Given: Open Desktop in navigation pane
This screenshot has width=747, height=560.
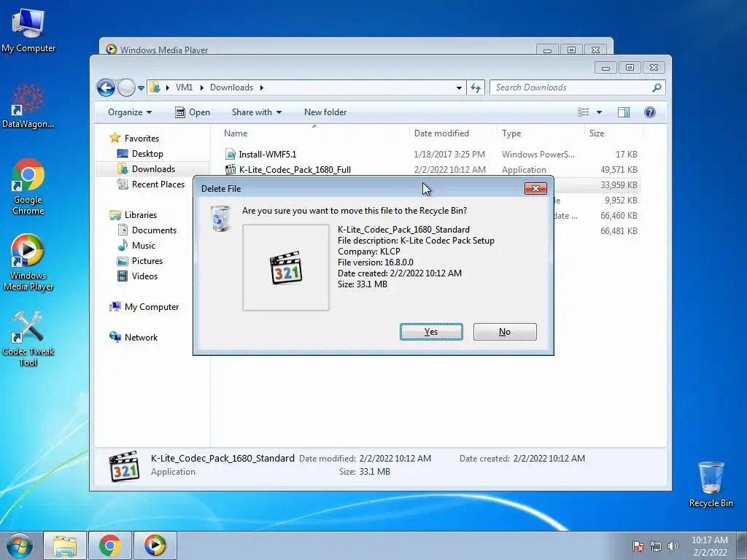Looking at the screenshot, I should coord(147,154).
